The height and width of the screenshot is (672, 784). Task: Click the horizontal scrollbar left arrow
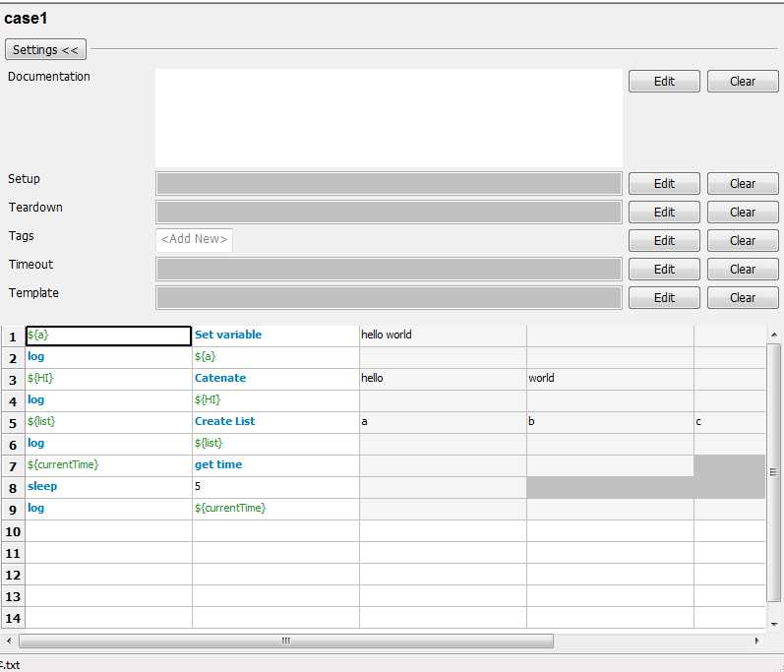click(x=9, y=641)
